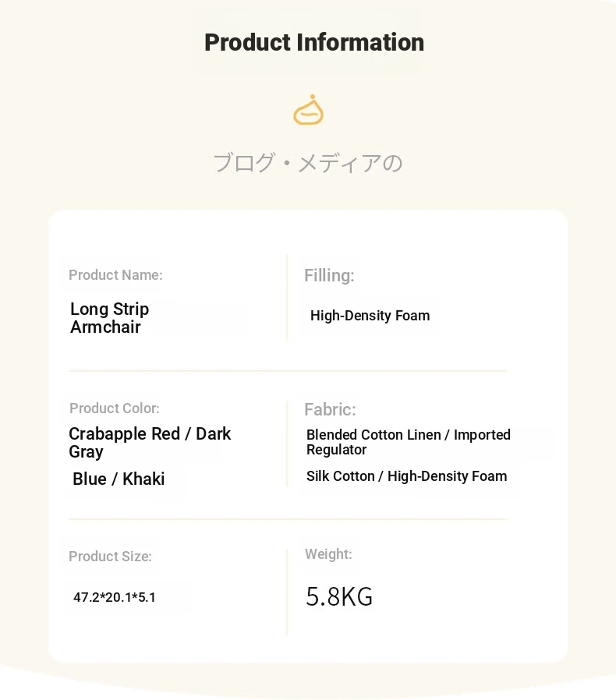The height and width of the screenshot is (700, 616).
Task: Click the Japanese subtitle text
Action: 308,163
